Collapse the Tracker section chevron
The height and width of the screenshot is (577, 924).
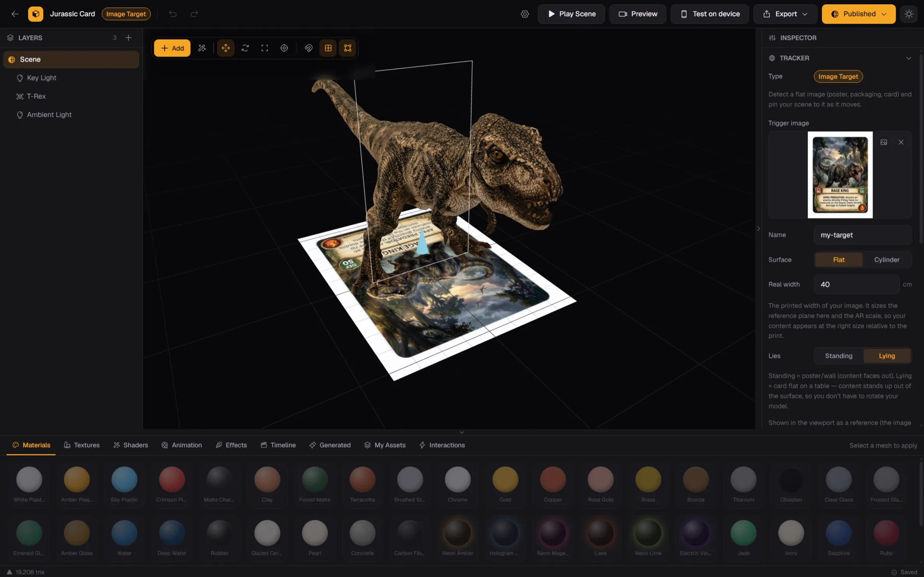pyautogui.click(x=908, y=58)
